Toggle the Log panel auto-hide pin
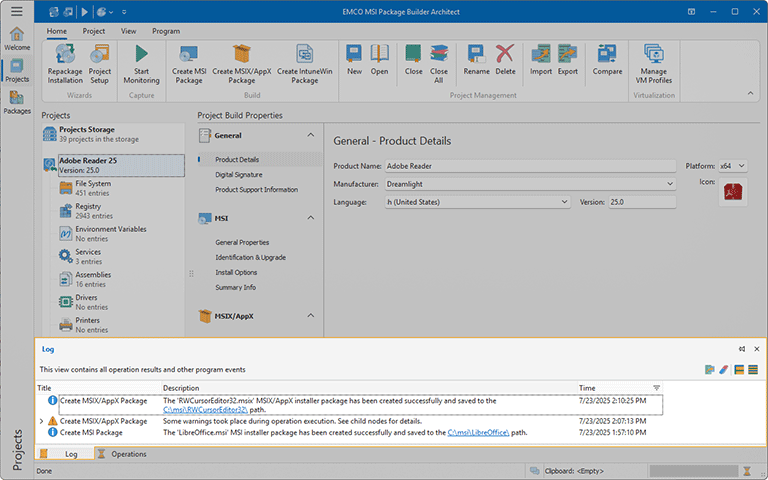768x480 pixels. tap(741, 349)
